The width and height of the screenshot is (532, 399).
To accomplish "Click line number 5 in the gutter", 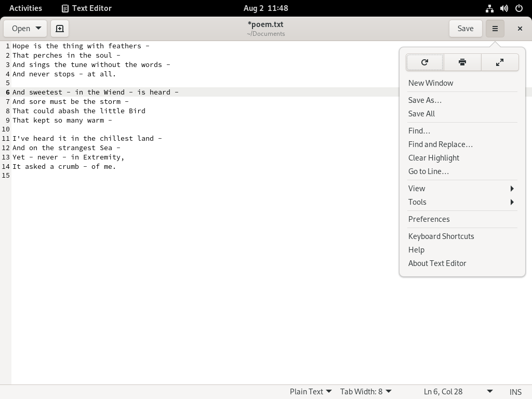I will click(8, 83).
